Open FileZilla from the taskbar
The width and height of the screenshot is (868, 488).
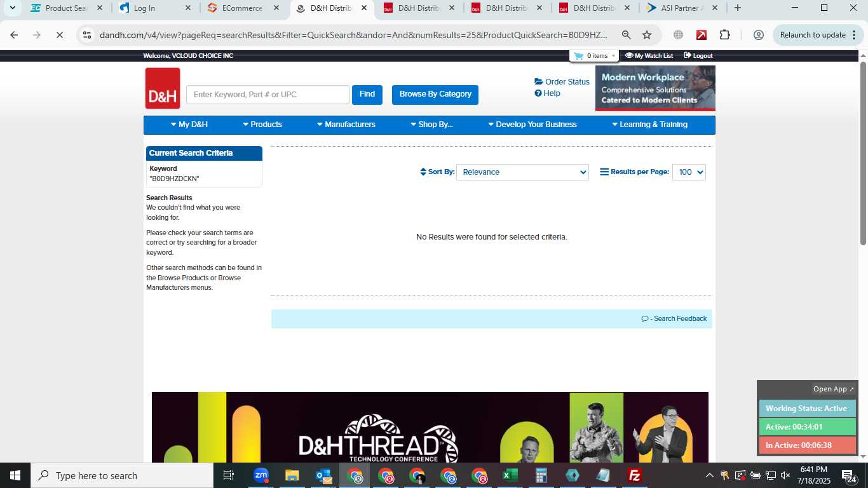coord(634,475)
